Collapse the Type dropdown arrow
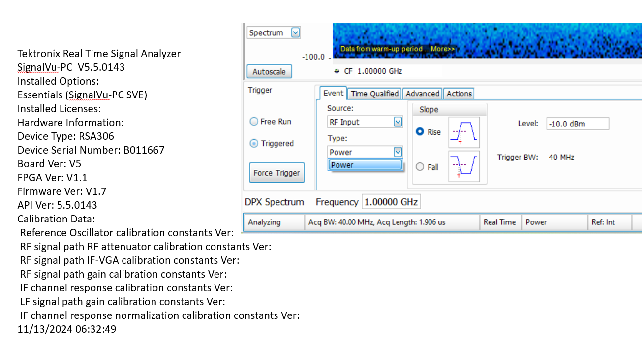Viewport: 644px width, 347px height. 398,152
